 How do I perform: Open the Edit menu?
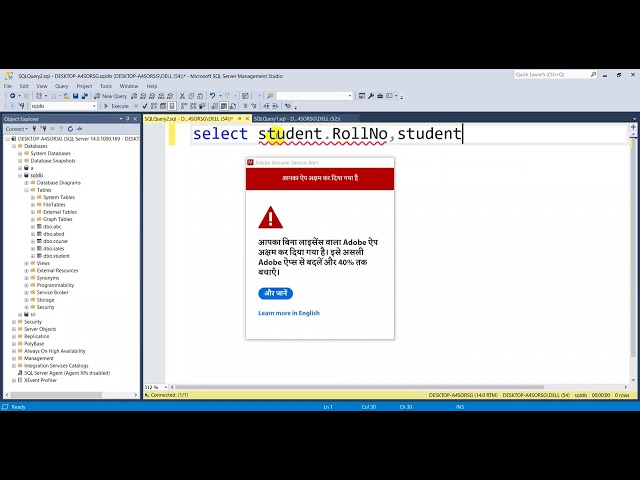coord(24,86)
